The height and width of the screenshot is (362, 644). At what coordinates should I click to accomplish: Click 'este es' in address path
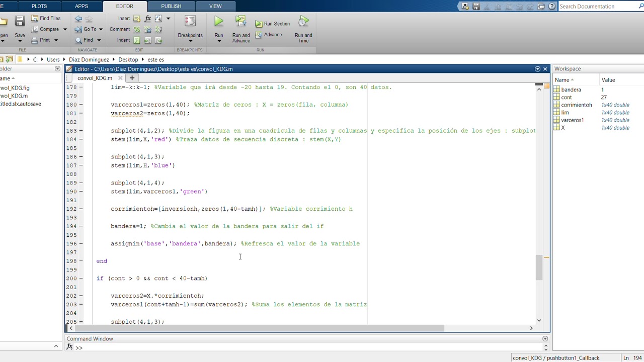(156, 59)
